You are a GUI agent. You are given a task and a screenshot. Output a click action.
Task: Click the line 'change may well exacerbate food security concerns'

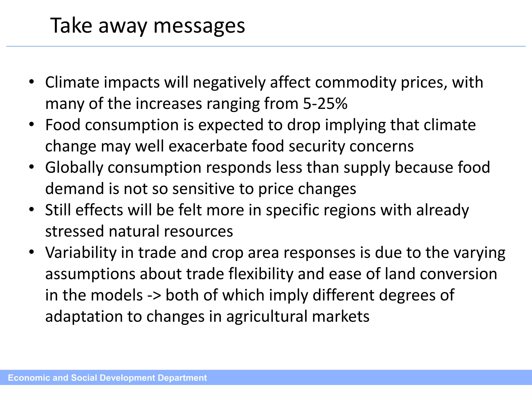click(229, 146)
